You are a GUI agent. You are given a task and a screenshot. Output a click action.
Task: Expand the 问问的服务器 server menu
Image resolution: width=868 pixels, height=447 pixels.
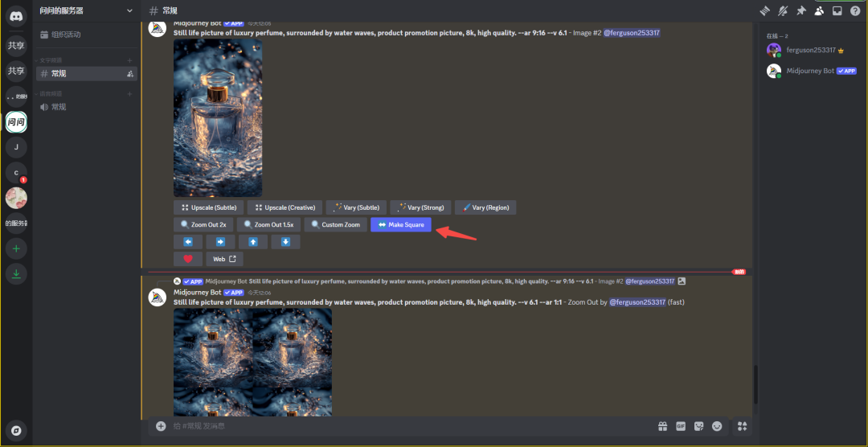point(86,10)
